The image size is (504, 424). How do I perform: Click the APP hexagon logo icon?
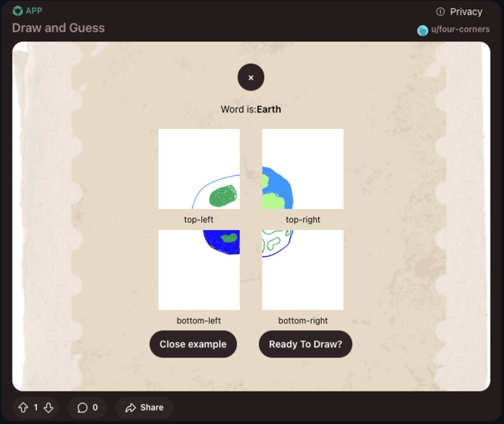click(x=18, y=10)
